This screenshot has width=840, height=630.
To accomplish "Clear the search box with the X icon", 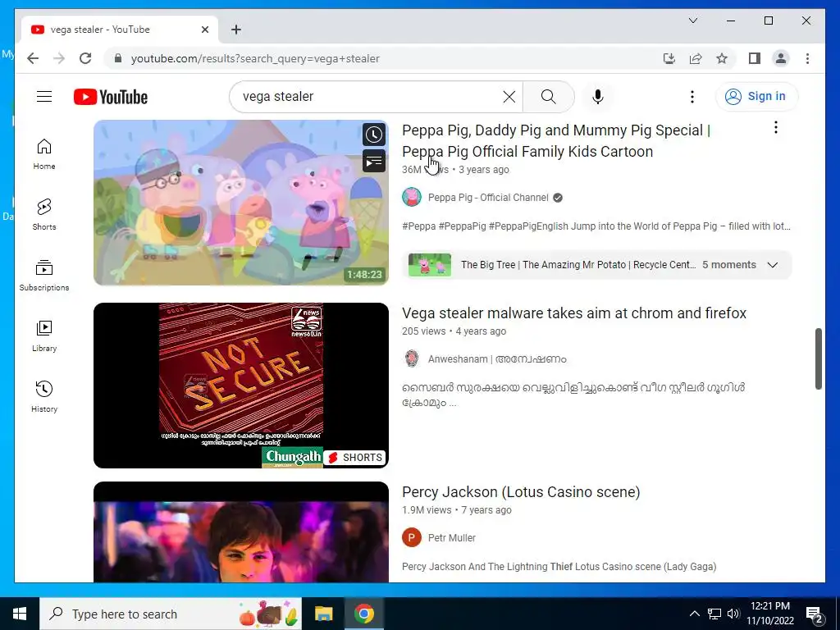I will [509, 97].
